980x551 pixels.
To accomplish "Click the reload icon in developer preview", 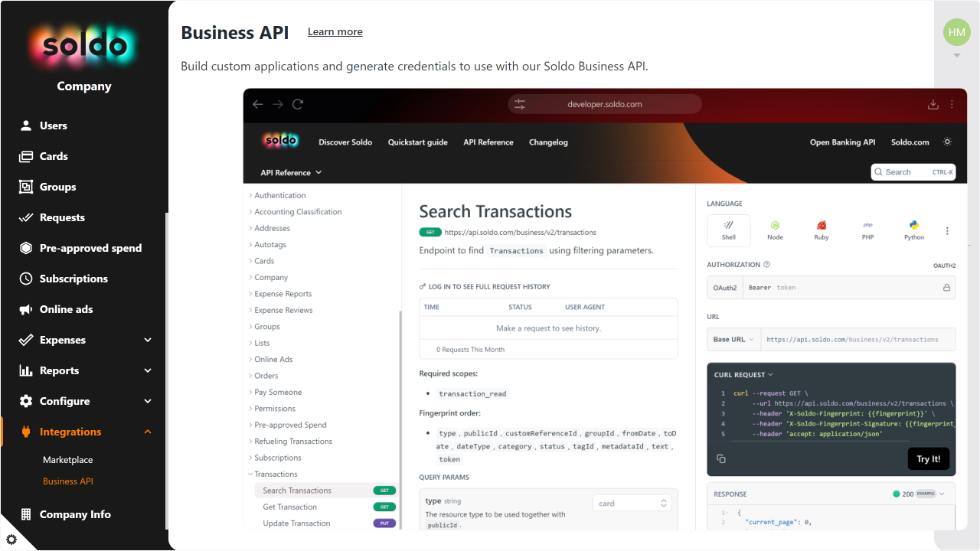I will [298, 104].
